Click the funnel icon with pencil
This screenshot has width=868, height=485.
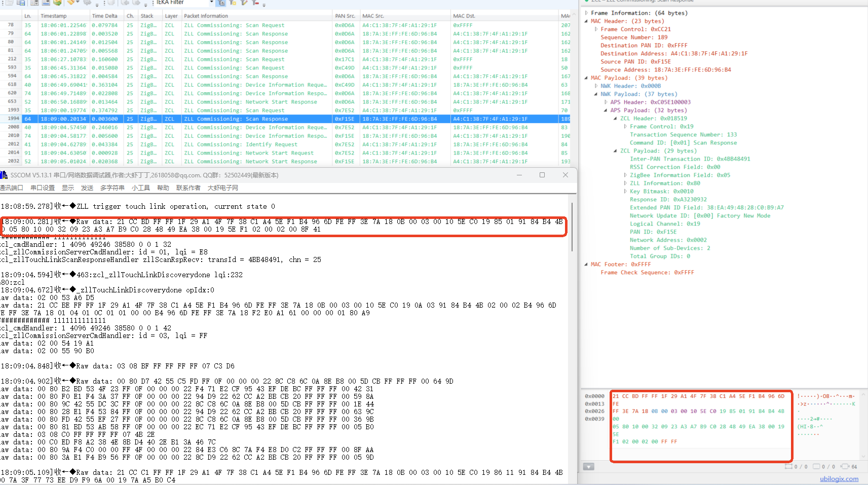click(x=244, y=3)
